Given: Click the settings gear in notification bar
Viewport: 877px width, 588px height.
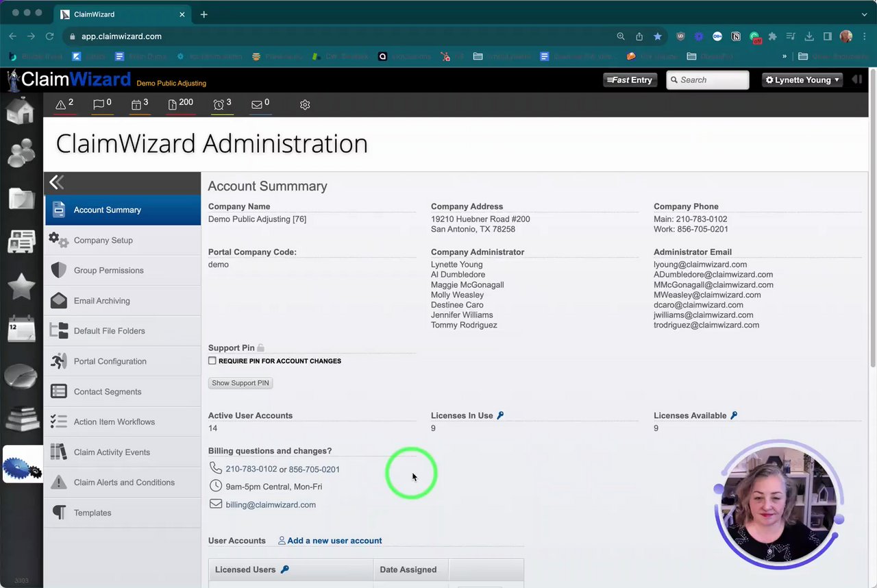Looking at the screenshot, I should coord(305,105).
